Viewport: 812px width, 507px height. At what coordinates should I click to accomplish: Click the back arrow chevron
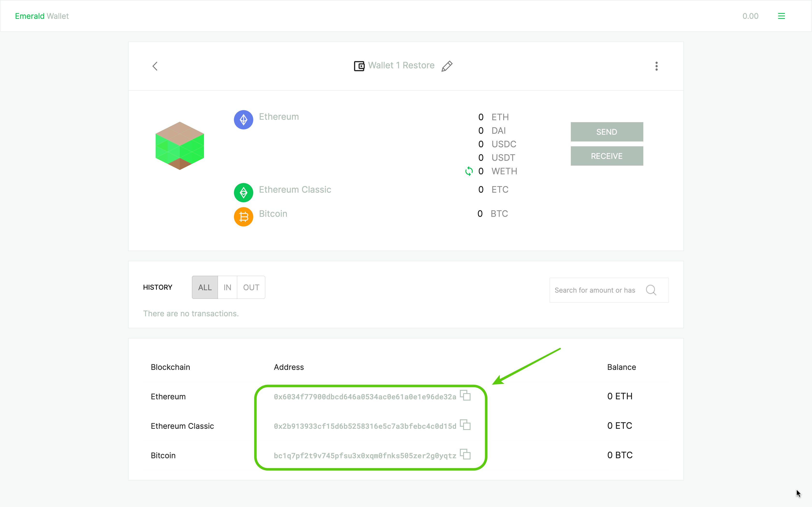[155, 66]
